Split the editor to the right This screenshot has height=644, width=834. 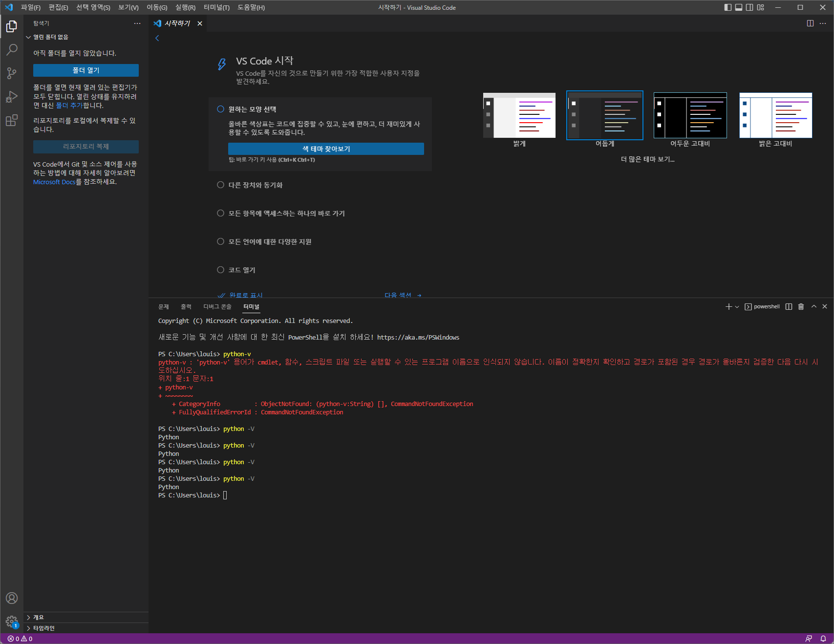[x=810, y=23]
